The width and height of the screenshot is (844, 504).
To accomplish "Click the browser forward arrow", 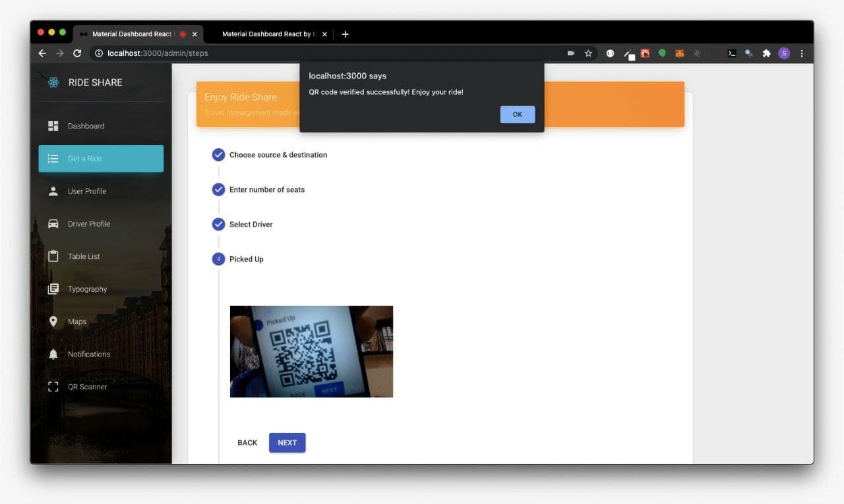I will (x=60, y=53).
